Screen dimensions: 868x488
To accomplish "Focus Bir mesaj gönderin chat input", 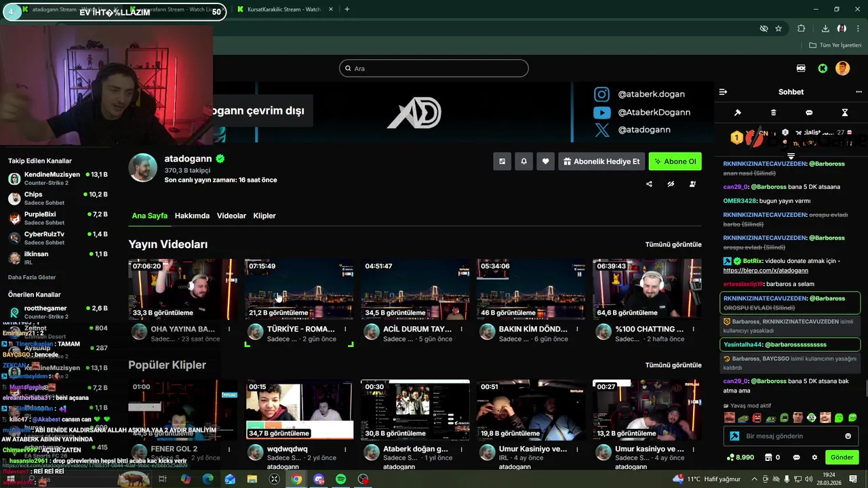I will pos(791,436).
